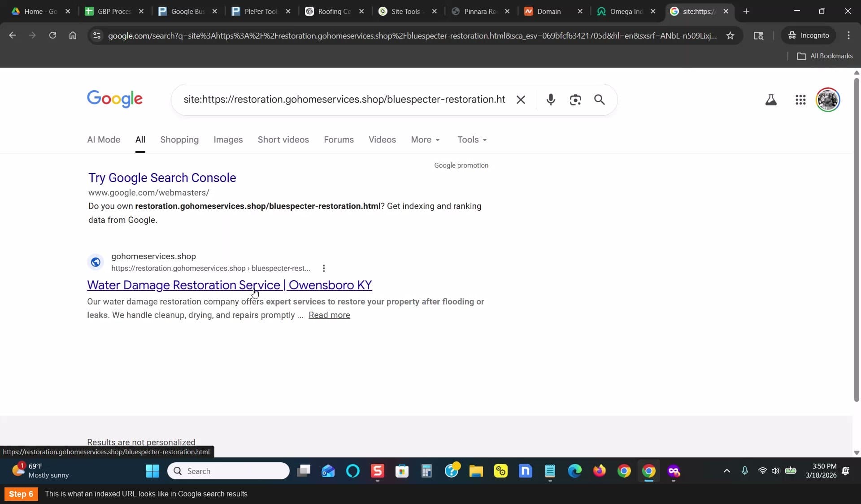Select the Shopping results tab
This screenshot has width=861, height=504.
coord(179,139)
